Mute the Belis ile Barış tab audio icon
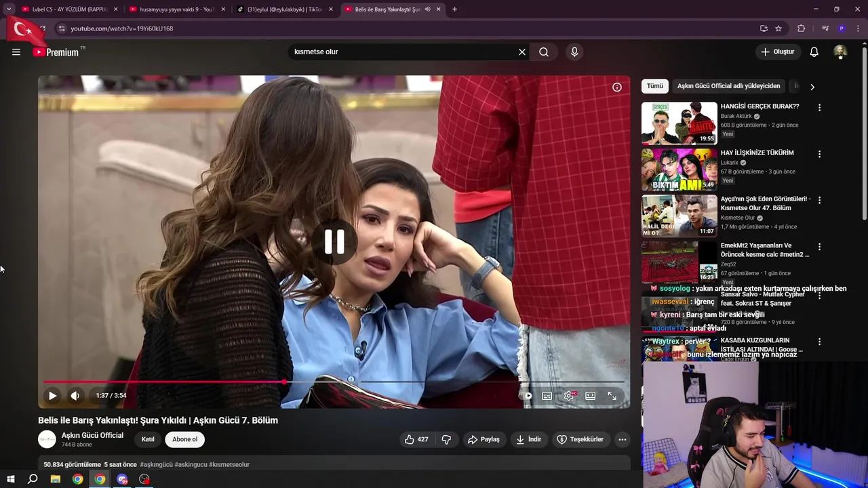Screen dimensions: 868x488 pyautogui.click(x=427, y=9)
